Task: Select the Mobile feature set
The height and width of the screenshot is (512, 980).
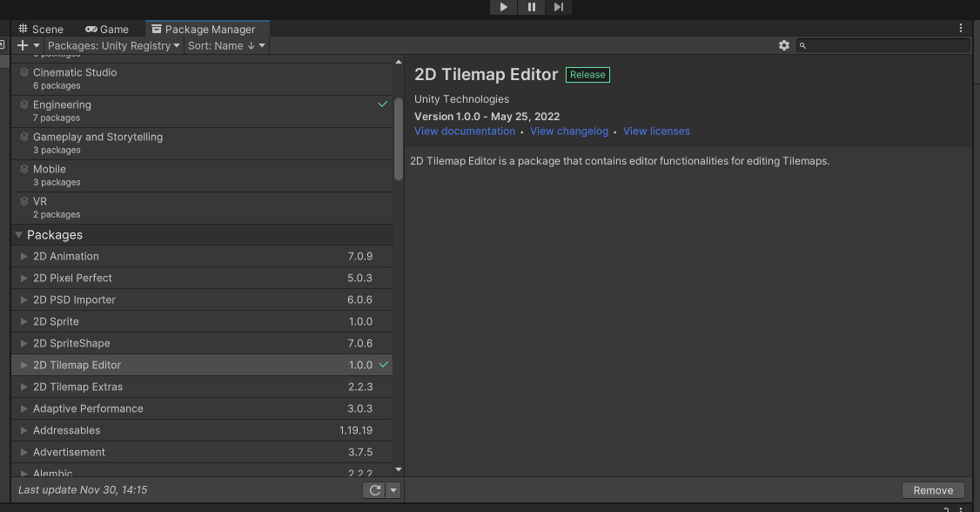Action: tap(202, 176)
